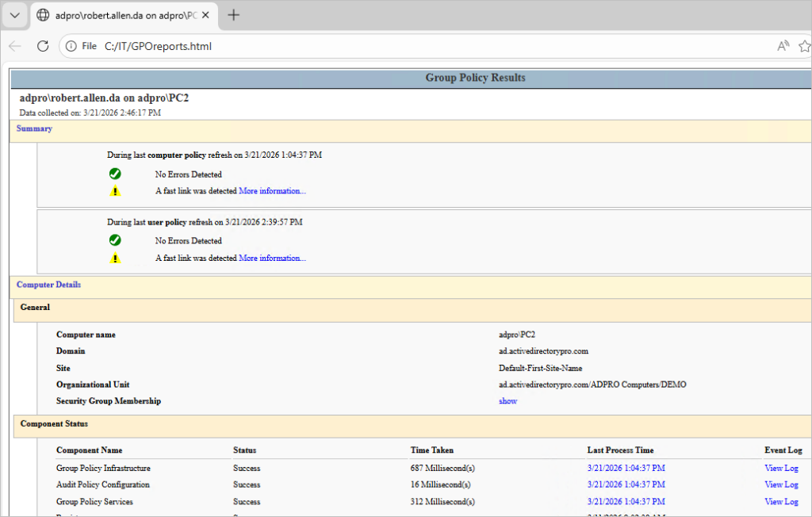The width and height of the screenshot is (812, 517).
Task: View Log for Group Policy Infrastructure
Action: click(x=781, y=469)
